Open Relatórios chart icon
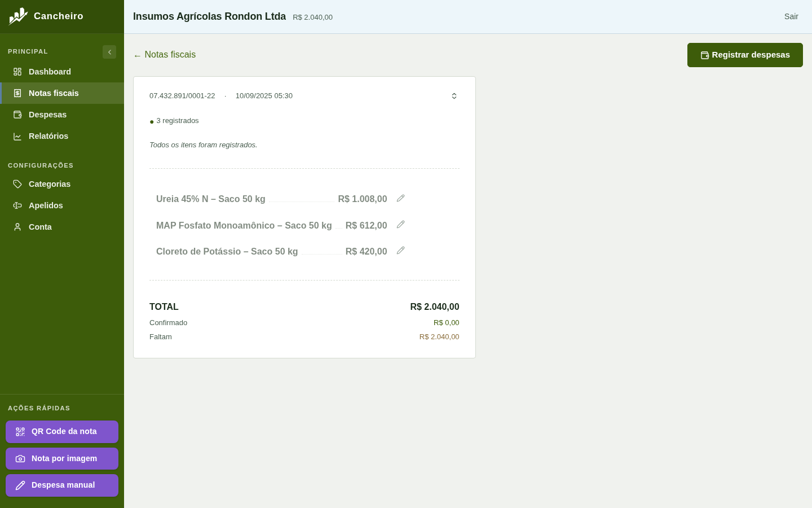This screenshot has width=812, height=508. coord(17,136)
